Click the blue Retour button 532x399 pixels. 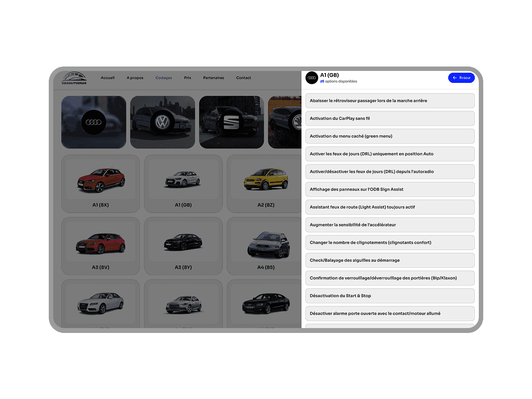coord(462,78)
